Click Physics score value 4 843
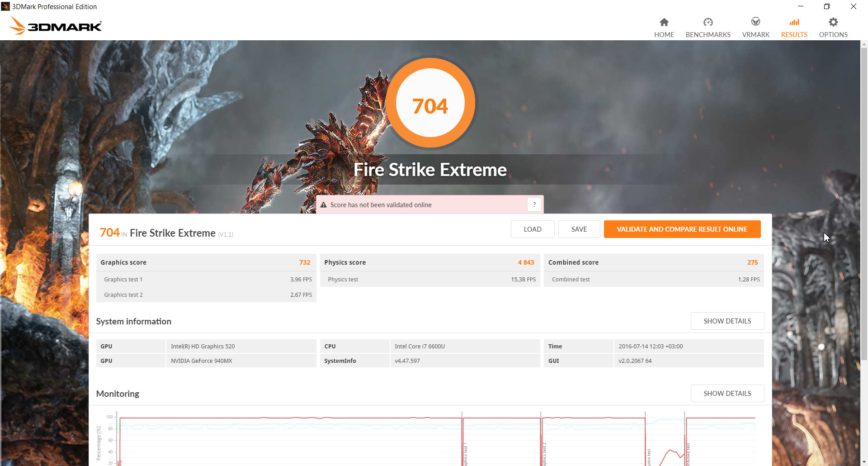Viewport: 868px width, 466px height. 526,262
